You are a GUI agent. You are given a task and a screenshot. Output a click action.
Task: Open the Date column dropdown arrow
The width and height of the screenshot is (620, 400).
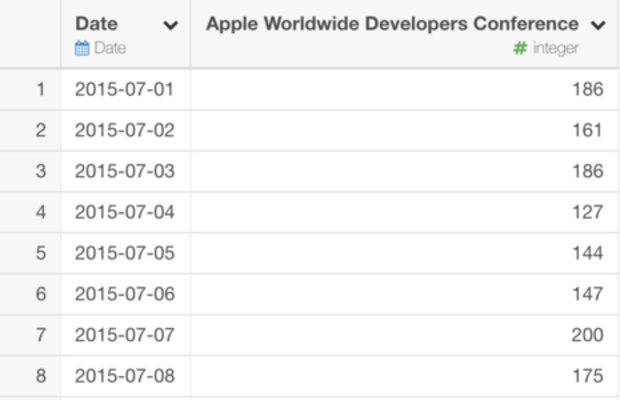(x=170, y=25)
